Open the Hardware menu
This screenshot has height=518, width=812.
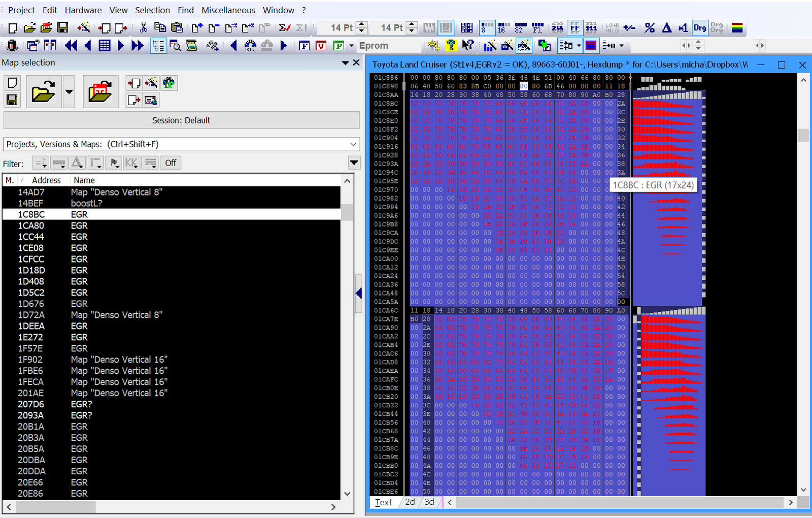click(83, 10)
